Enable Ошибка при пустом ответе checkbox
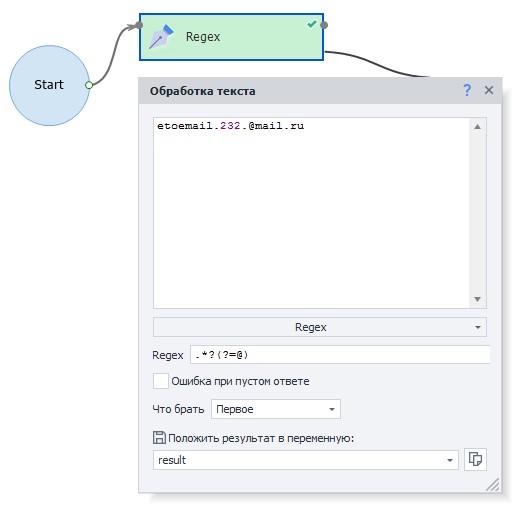Image resolution: width=519 pixels, height=508 pixels. point(161,381)
